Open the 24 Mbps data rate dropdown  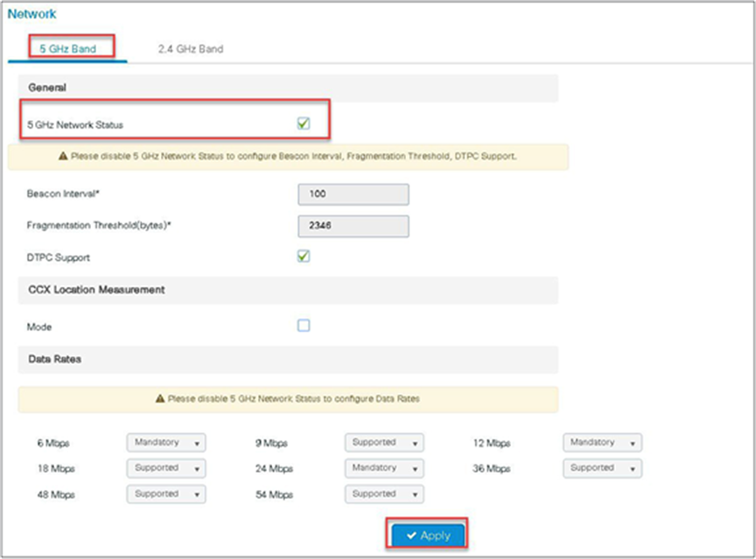(x=384, y=468)
